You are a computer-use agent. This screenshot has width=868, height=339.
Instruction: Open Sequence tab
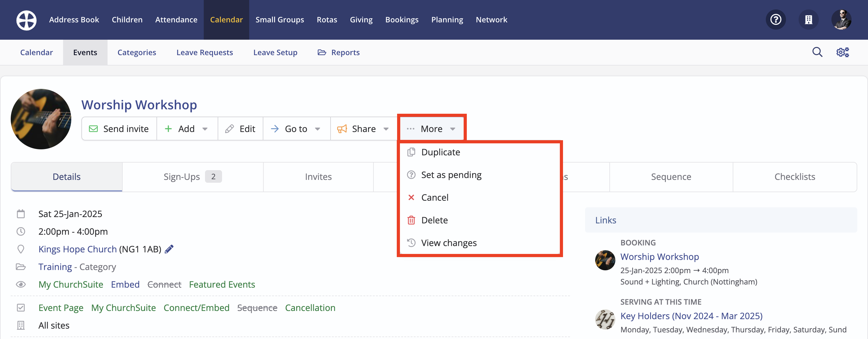(x=671, y=177)
